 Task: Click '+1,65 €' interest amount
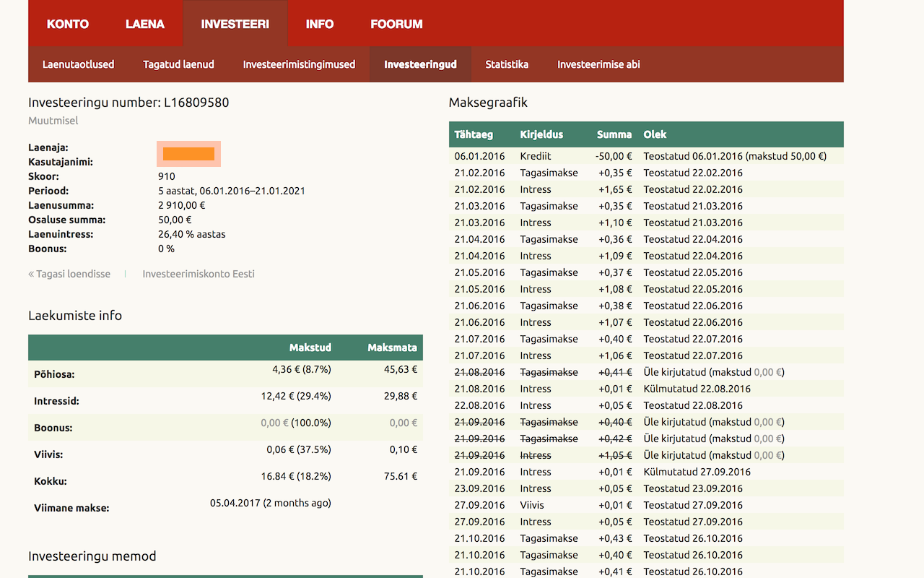pos(615,189)
